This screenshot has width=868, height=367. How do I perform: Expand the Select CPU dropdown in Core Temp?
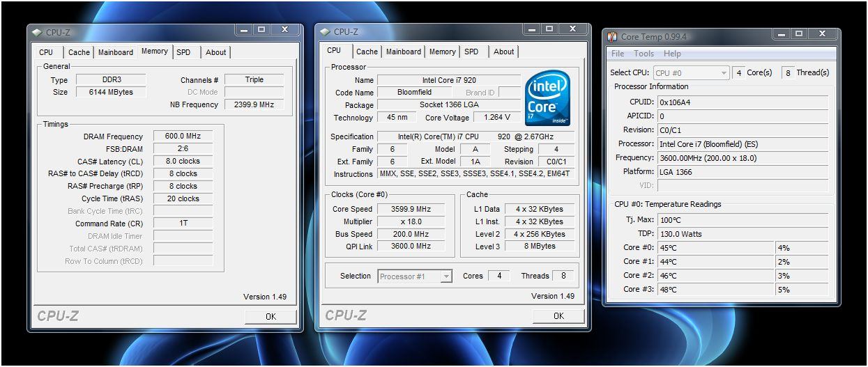point(723,72)
